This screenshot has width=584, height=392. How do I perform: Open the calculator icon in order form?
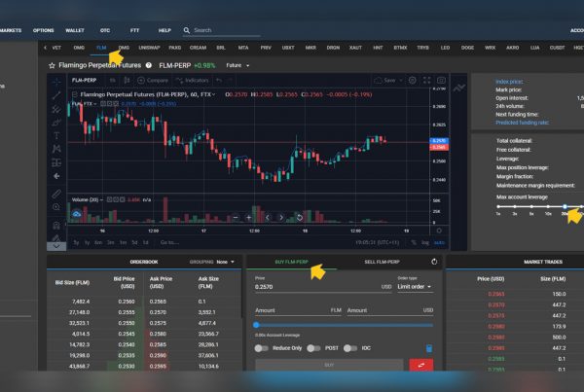(x=429, y=348)
